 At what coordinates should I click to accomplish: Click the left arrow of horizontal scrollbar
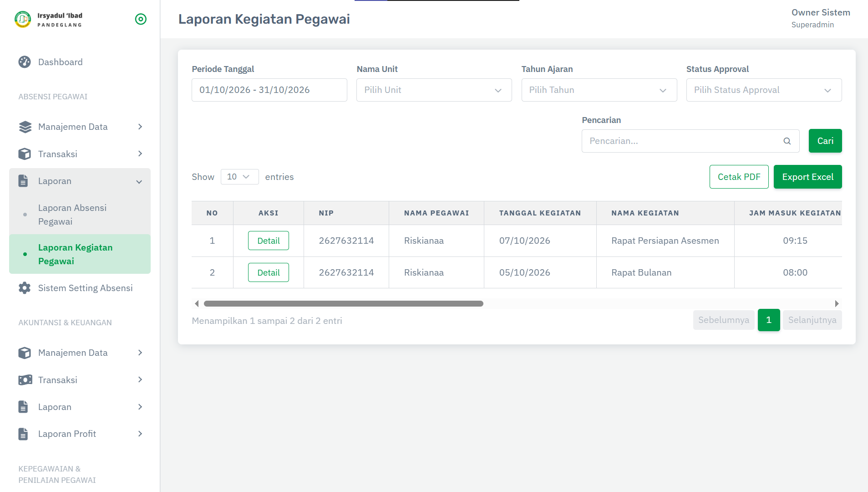(197, 303)
